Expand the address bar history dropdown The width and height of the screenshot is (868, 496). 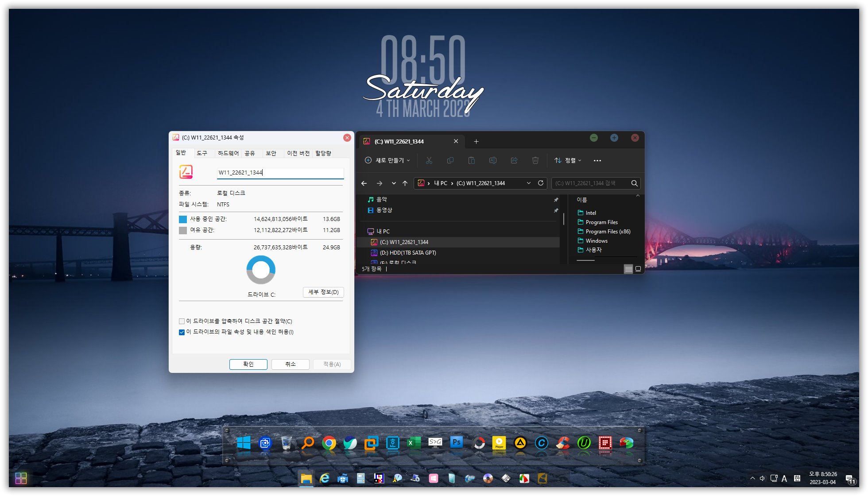[528, 183]
